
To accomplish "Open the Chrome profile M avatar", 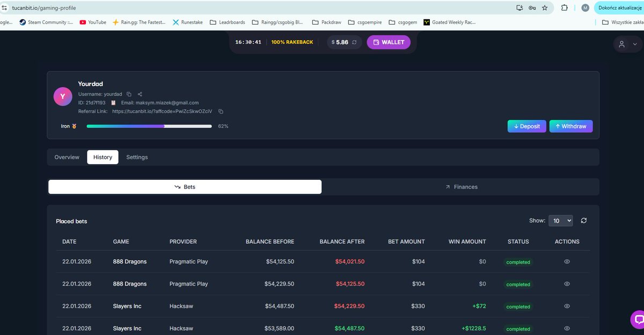I will (585, 8).
